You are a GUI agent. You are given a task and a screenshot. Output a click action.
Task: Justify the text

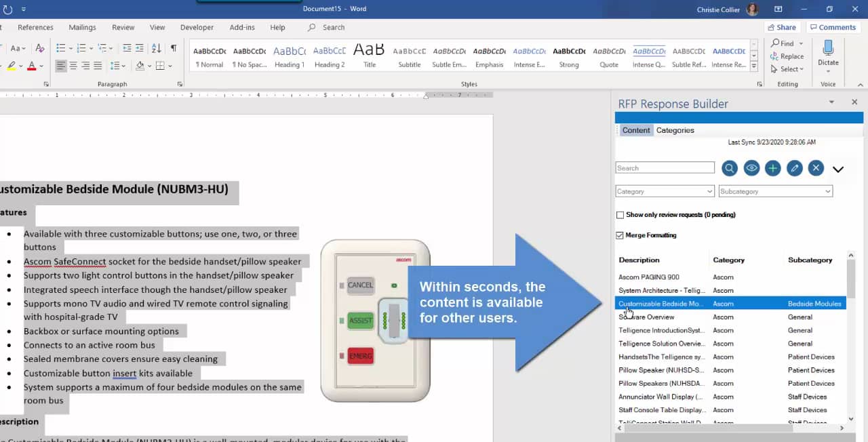98,66
